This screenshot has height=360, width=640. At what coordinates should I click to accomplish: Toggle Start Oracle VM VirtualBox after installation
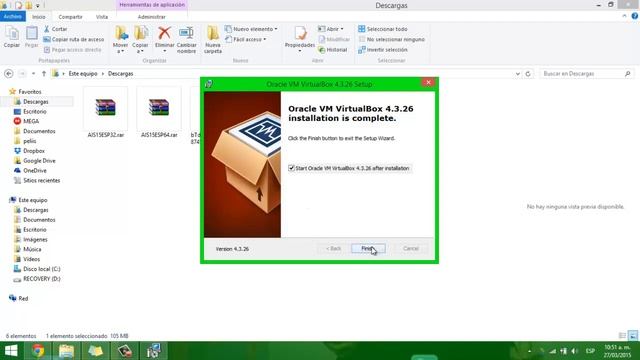291,168
